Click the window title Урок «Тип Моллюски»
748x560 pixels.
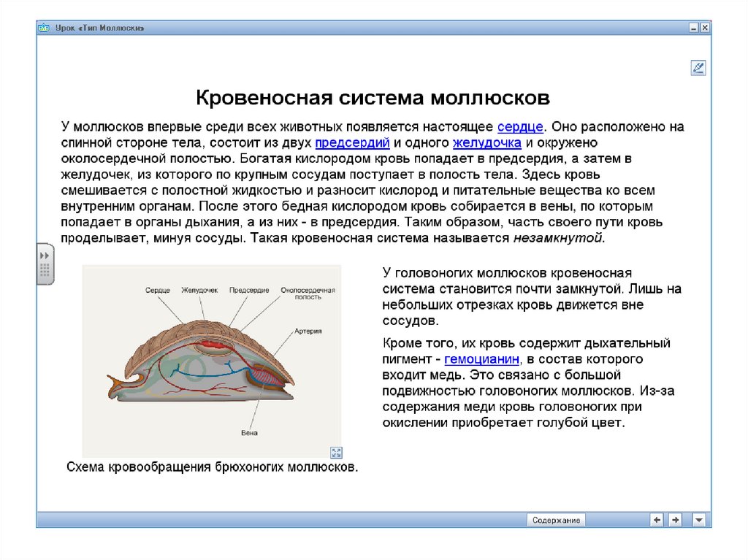[x=100, y=28]
